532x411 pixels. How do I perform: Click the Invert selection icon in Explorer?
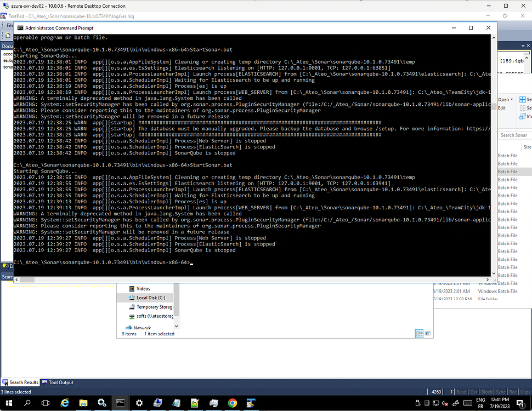(x=522, y=116)
